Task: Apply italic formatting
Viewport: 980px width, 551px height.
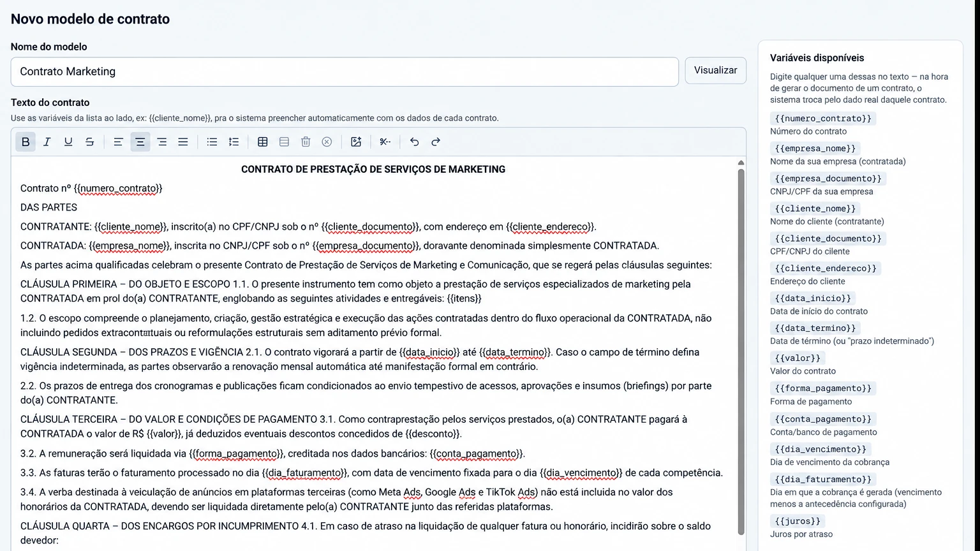Action: [47, 142]
